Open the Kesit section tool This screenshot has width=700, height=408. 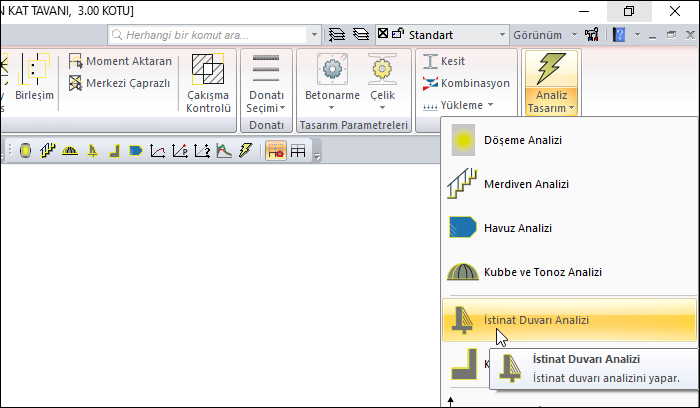[444, 61]
